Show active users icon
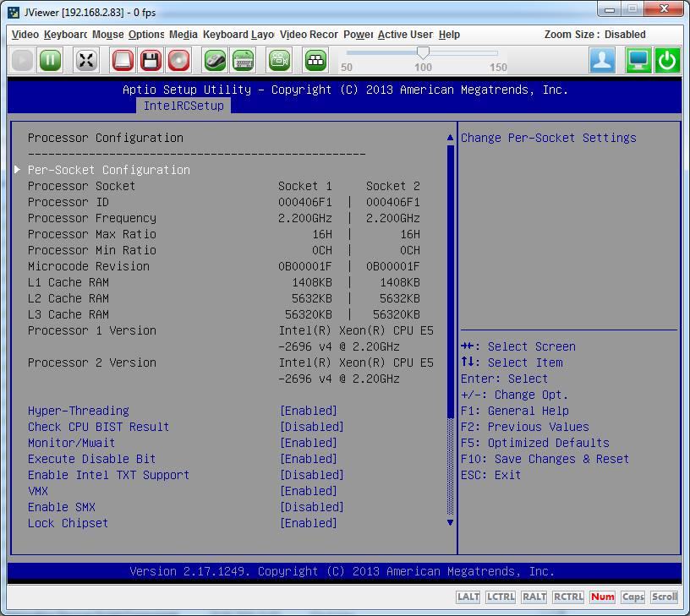 602,60
